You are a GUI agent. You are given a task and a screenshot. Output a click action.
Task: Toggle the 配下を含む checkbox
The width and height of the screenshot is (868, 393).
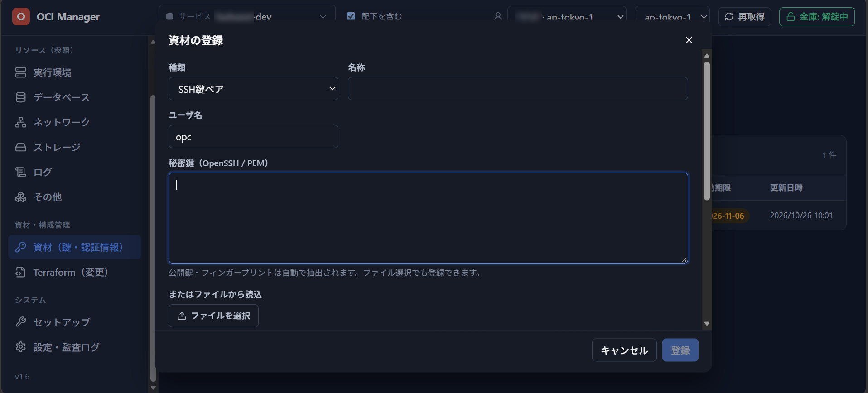[x=351, y=16]
